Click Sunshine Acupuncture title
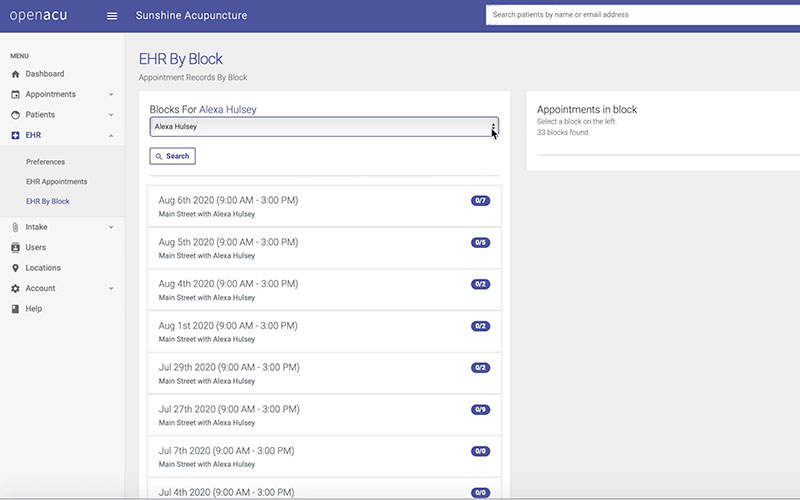The image size is (800, 500). coord(191,15)
